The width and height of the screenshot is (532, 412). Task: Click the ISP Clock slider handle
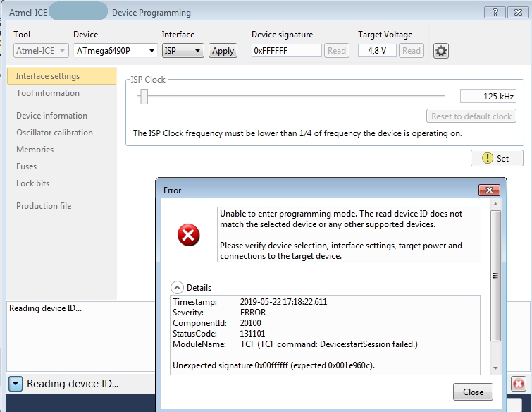point(144,97)
